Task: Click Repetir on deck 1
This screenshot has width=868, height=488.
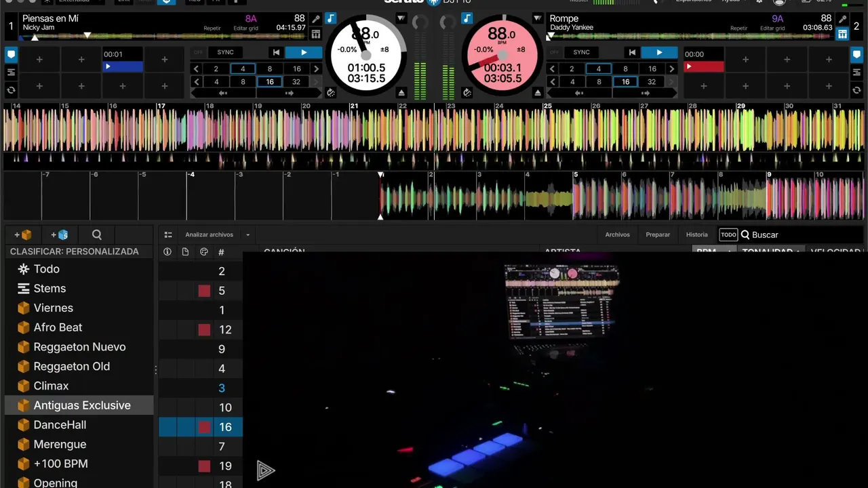Action: (x=212, y=28)
